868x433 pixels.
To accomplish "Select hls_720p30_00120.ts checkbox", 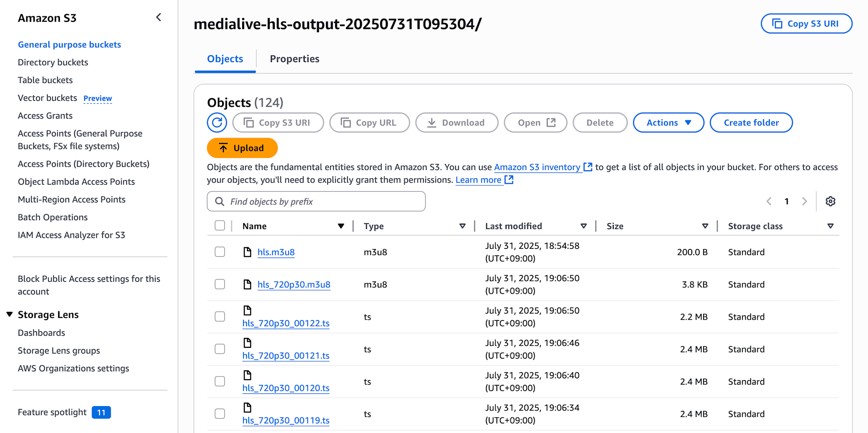I will [220, 381].
